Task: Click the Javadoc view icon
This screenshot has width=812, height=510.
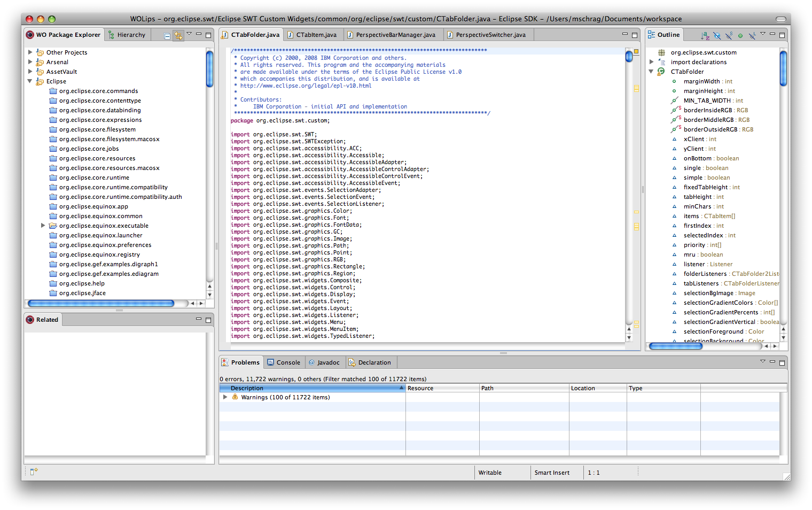Action: [311, 362]
